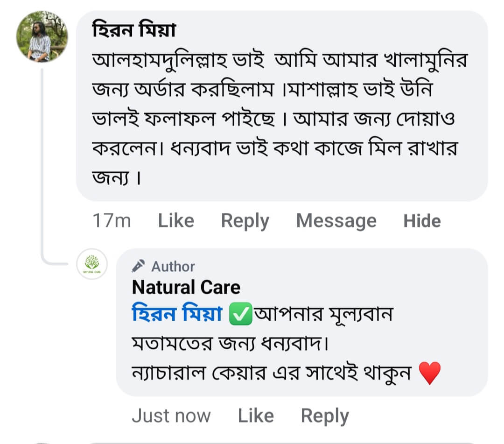This screenshot has height=444, width=504.
Task: Click the Author label text
Action: click(x=173, y=267)
